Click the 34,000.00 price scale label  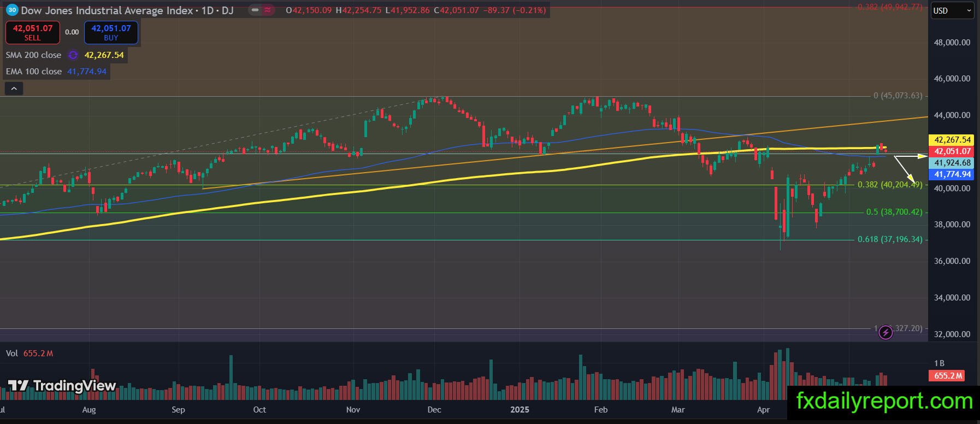(952, 298)
